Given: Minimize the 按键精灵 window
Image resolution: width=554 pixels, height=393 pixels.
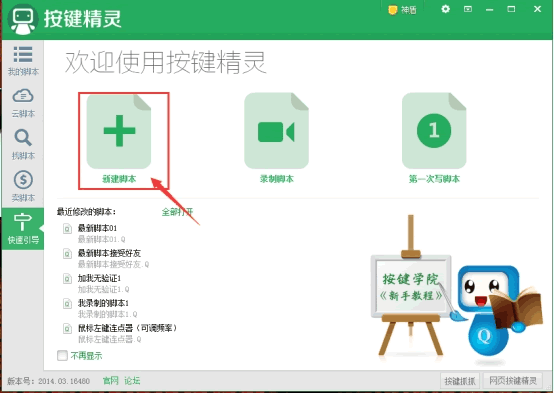Looking at the screenshot, I should (x=489, y=10).
